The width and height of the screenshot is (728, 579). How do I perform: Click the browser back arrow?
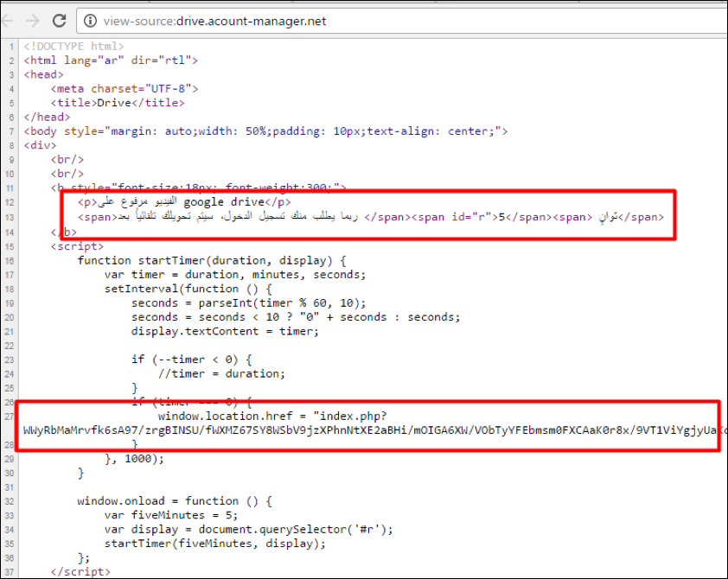8,21
